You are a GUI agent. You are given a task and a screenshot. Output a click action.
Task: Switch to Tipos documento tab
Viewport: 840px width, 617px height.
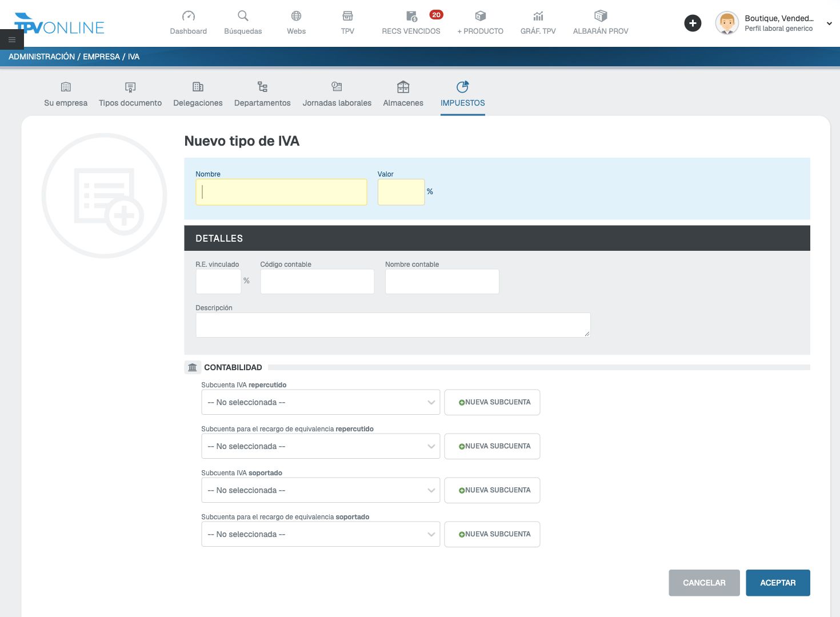130,95
